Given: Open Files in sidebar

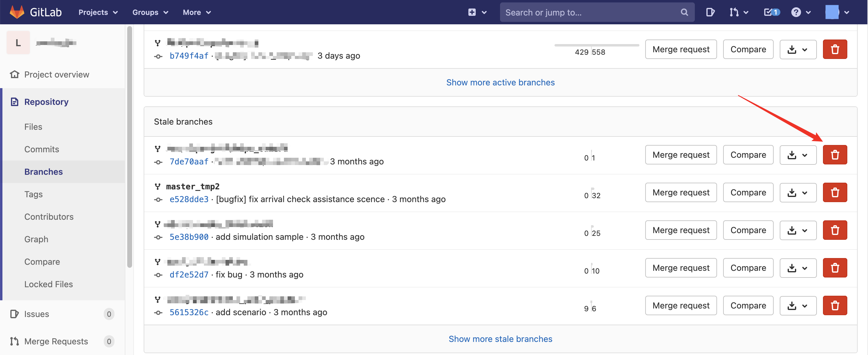Looking at the screenshot, I should point(33,127).
